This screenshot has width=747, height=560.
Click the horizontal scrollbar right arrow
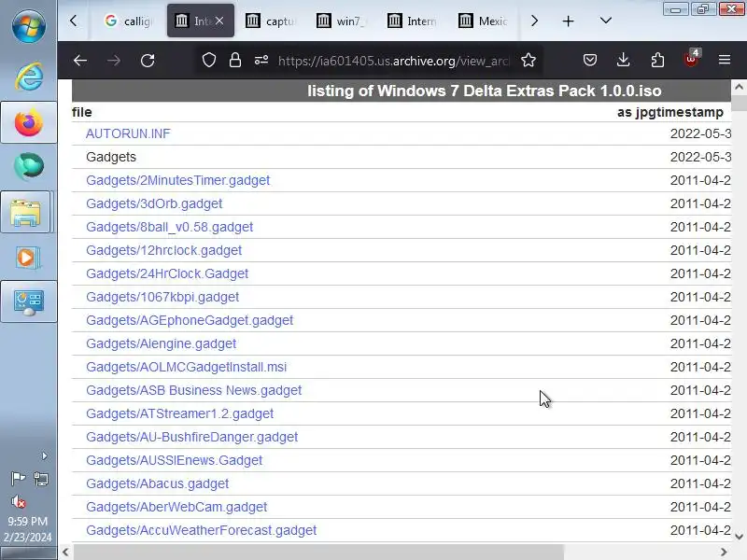pos(723,553)
